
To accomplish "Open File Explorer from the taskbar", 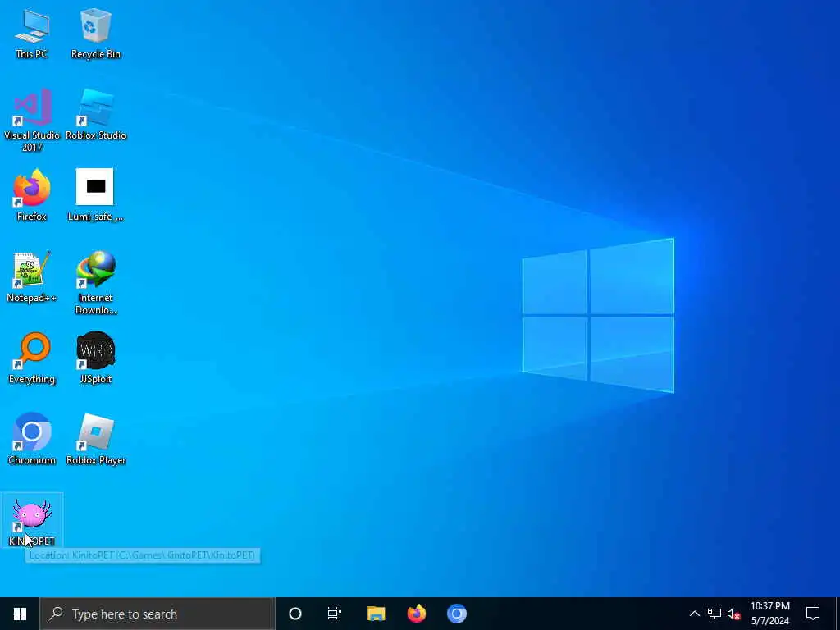I will tap(376, 614).
